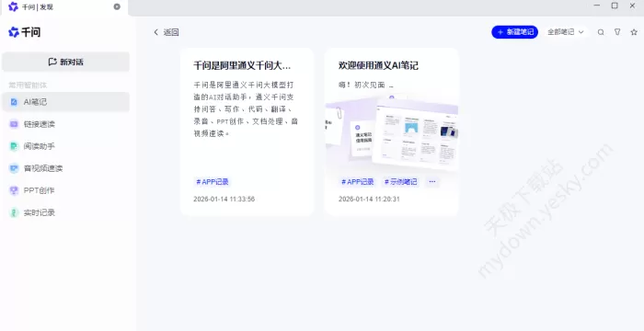Maximize the 千问 window
Screen dimensions: 644x331
[615, 6]
